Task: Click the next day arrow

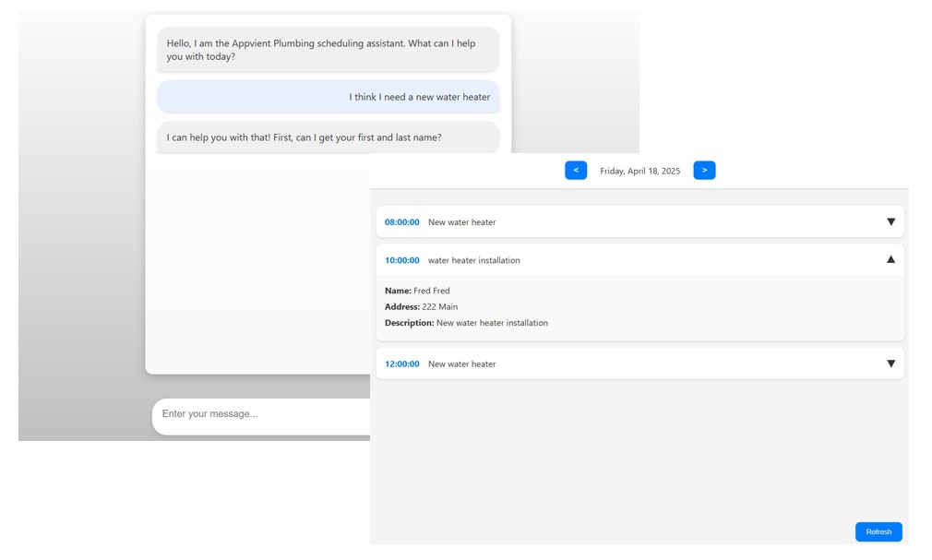Action: (704, 170)
